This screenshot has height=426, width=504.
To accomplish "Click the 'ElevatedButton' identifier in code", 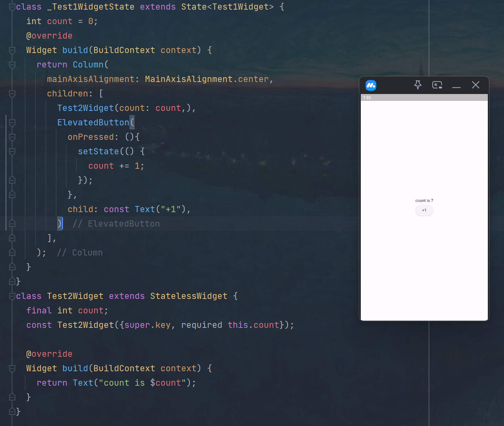I will 93,123.
